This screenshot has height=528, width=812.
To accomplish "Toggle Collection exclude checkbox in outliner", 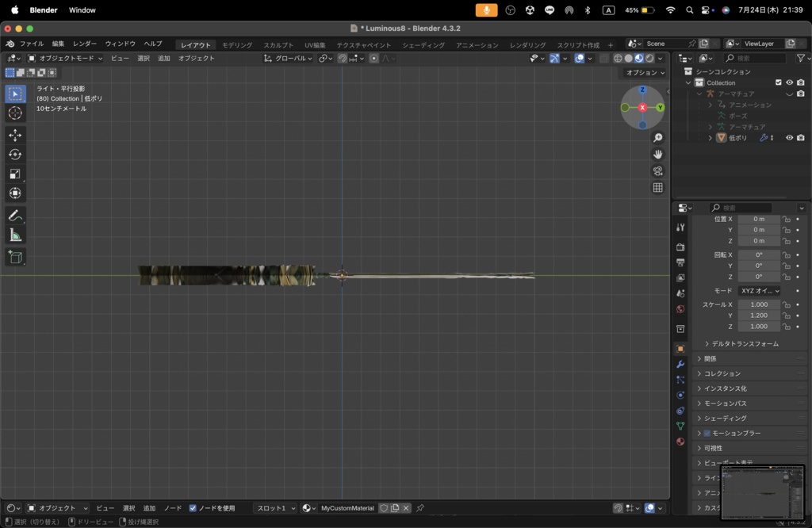I will coord(779,82).
